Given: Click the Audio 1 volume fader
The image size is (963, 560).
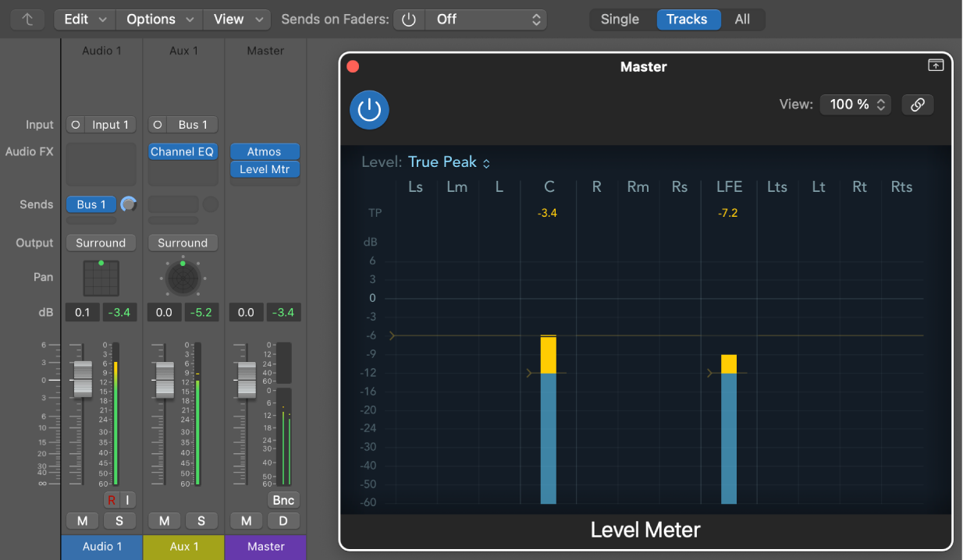Looking at the screenshot, I should pyautogui.click(x=83, y=381).
